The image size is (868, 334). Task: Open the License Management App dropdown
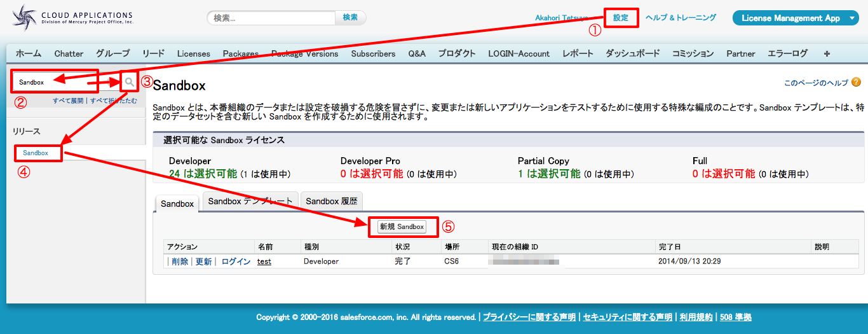tap(796, 18)
